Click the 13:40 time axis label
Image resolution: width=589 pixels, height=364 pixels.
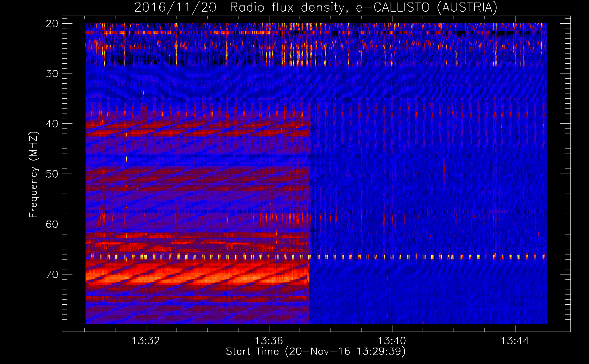[392, 341]
